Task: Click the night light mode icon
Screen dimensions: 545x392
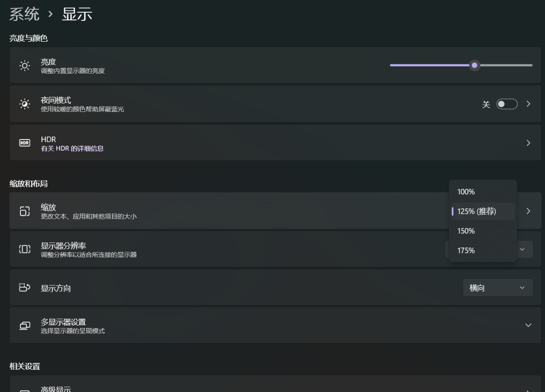Action: pyautogui.click(x=24, y=104)
